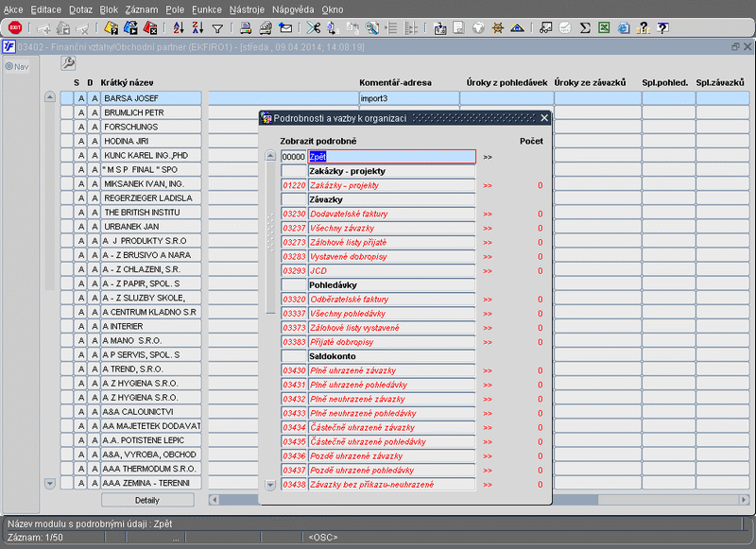Select the AAA THERMODUM S.R.O. row

pyautogui.click(x=151, y=469)
